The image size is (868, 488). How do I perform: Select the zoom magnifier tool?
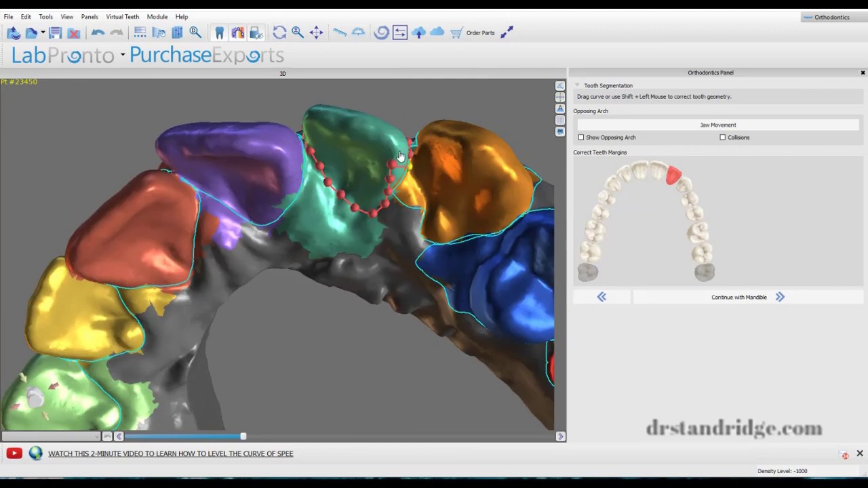[297, 33]
